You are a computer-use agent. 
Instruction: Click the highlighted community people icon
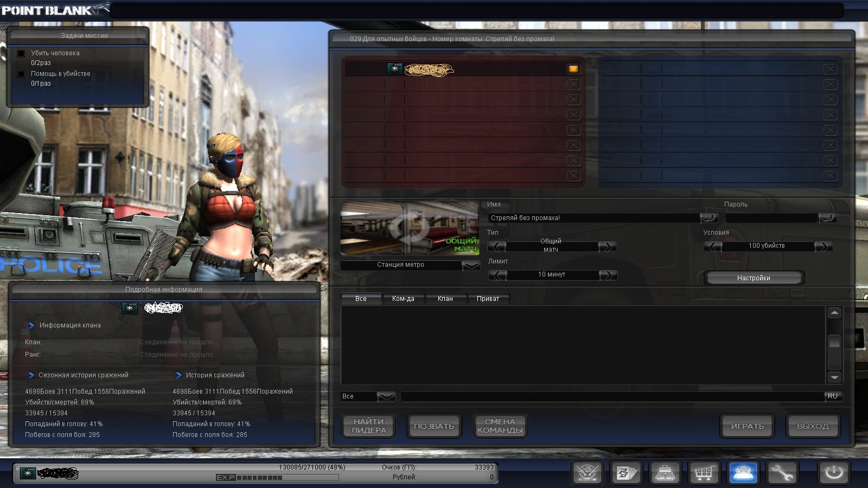point(743,473)
